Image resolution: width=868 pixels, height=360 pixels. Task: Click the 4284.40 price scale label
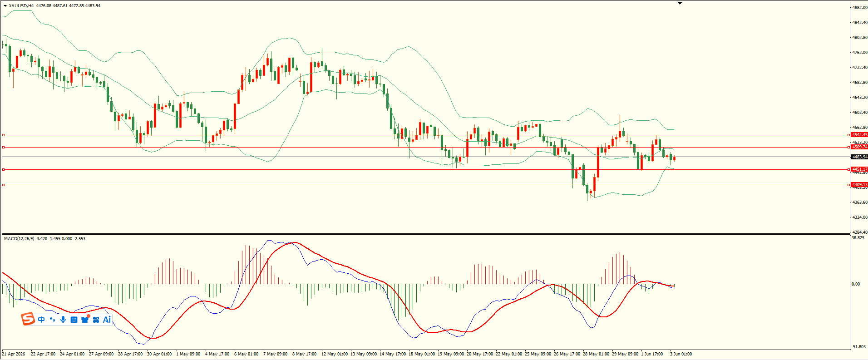click(860, 232)
